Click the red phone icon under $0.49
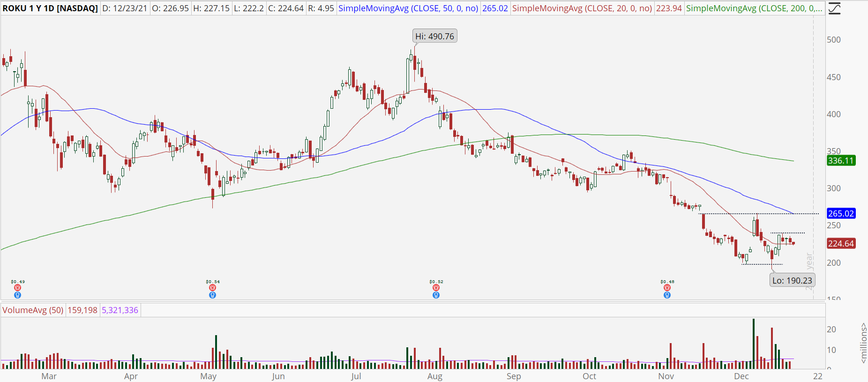 pos(17,288)
